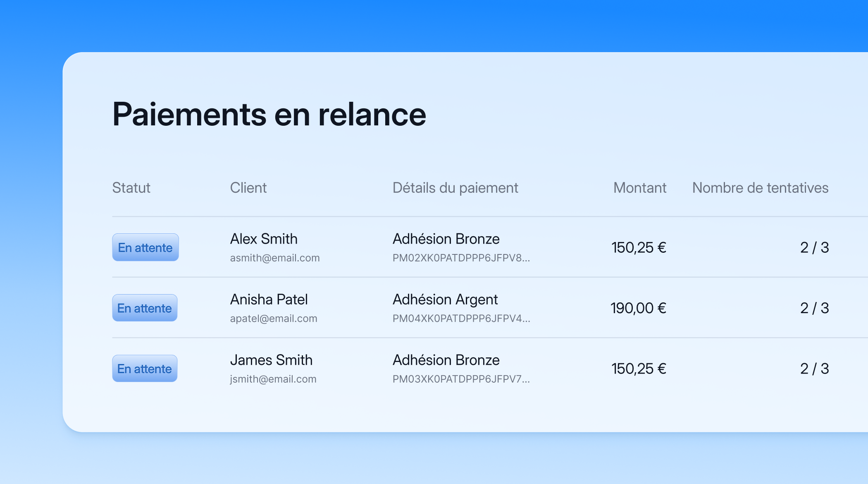Click the En attente badge for Anisha Patel
This screenshot has width=868, height=484.
click(145, 308)
